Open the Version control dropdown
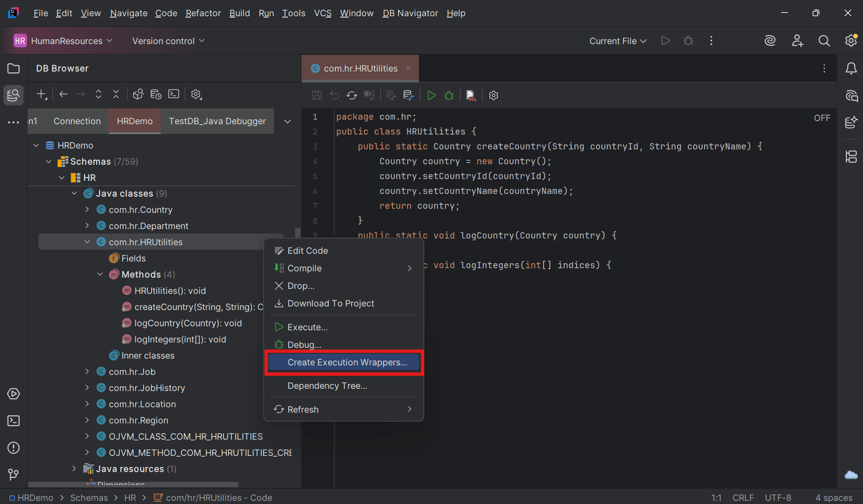The width and height of the screenshot is (863, 504). coord(168,40)
